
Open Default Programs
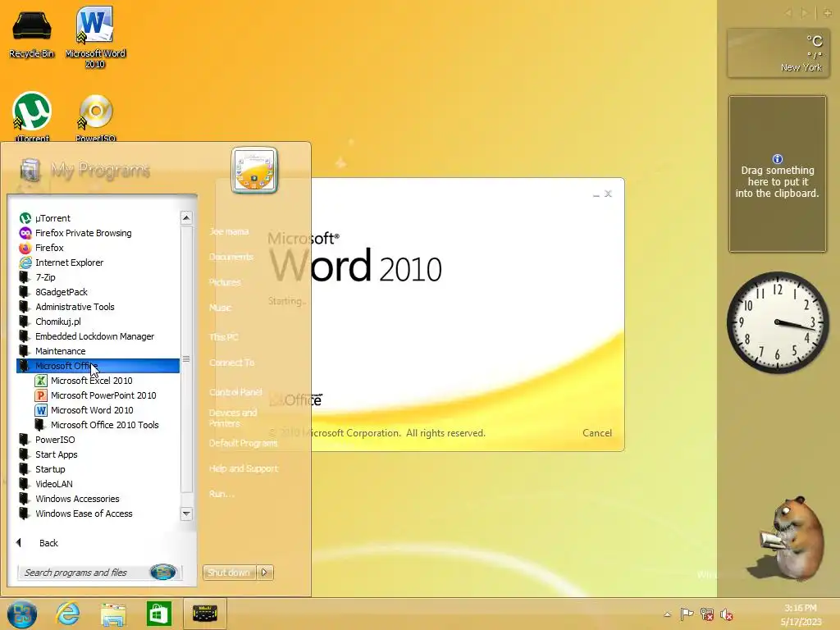click(x=243, y=443)
